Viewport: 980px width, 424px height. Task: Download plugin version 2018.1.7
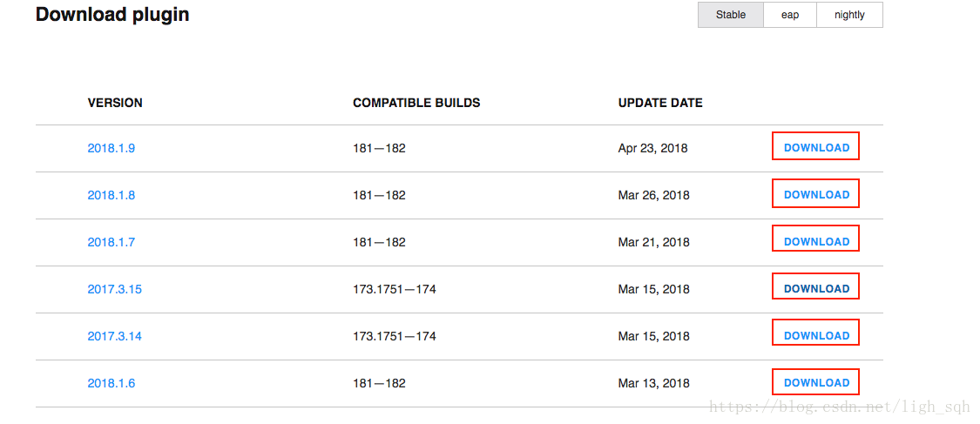tap(816, 242)
